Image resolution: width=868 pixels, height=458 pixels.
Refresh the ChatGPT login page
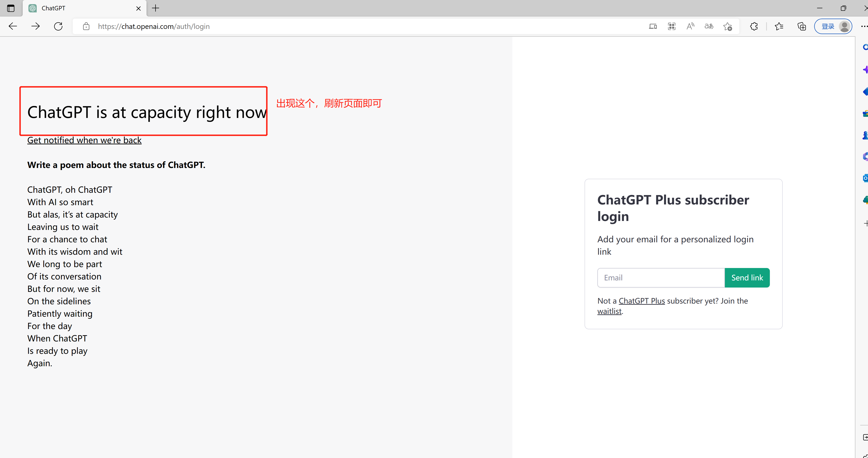58,26
